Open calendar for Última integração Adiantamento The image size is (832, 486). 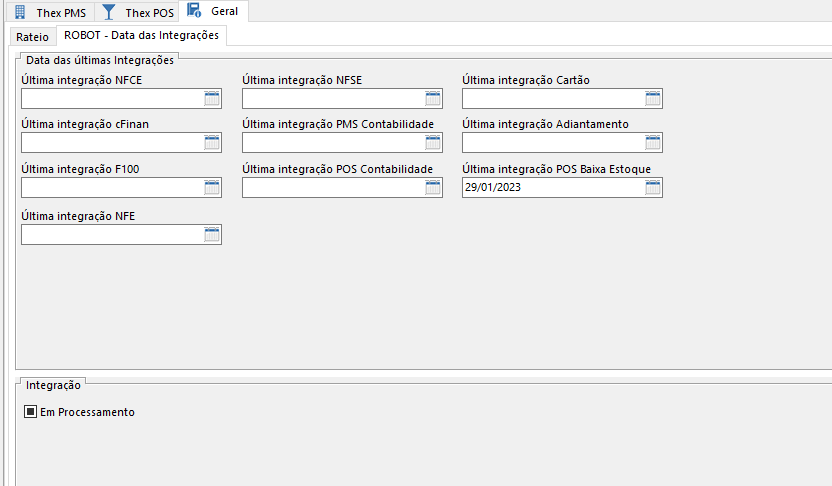(x=653, y=142)
